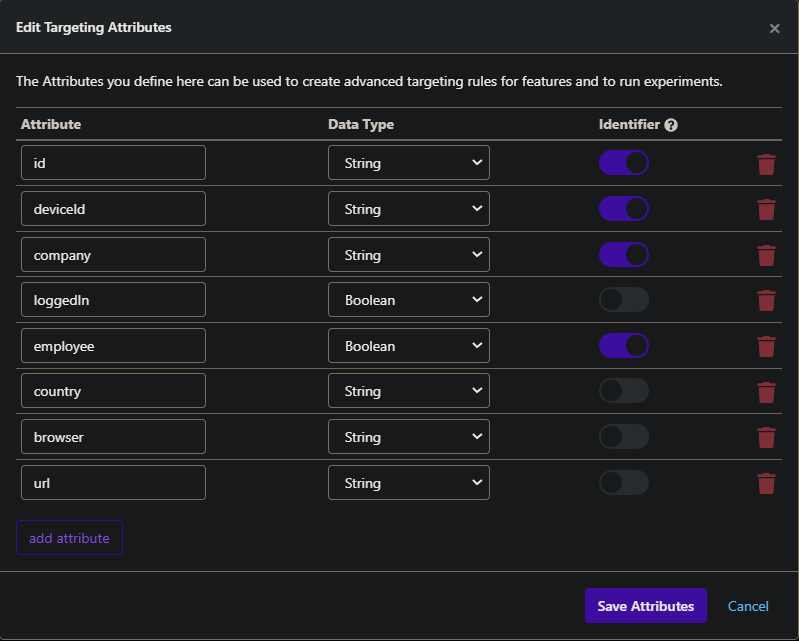Trash the url attribute row

pos(766,483)
